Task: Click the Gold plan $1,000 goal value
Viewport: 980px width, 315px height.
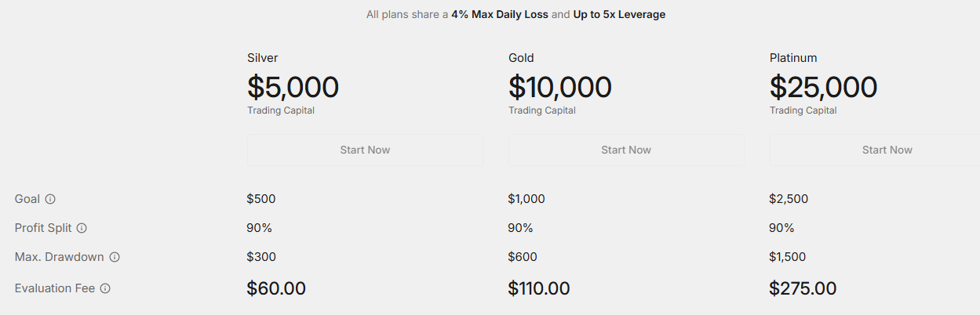Action: coord(526,199)
